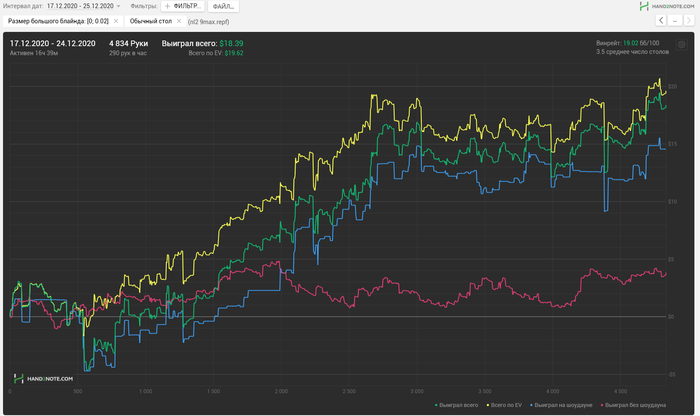Click the nl2 9max.repf filter file name
Viewport: 700px width, 416px height.
pyautogui.click(x=208, y=21)
